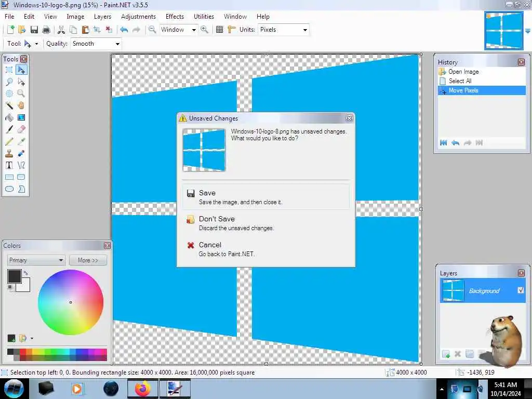Toggle the pixel grid toolbar icon
532x399 pixels.
[220, 30]
